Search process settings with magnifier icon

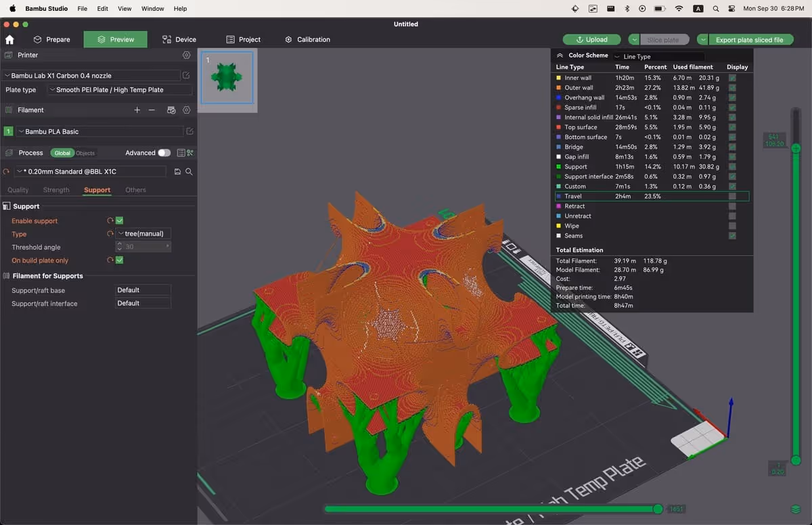point(189,172)
